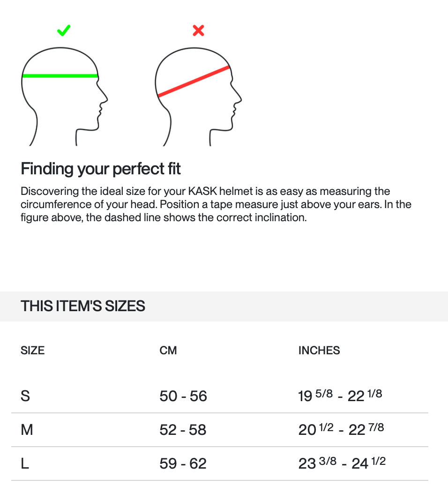Viewport: 448px width, 493px height.
Task: Click the 23 3/8 - 24 1/2 inches value
Action: point(342,463)
